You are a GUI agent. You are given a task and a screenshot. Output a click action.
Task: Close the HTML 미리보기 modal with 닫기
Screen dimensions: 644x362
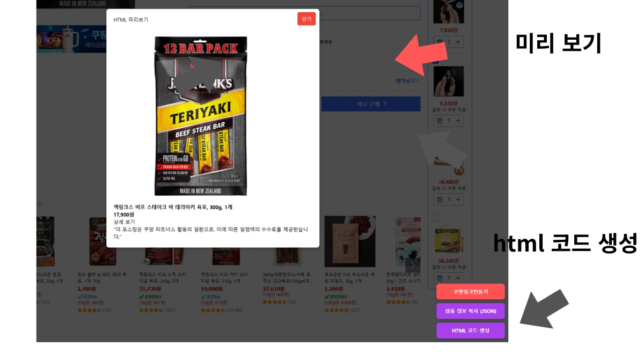306,18
